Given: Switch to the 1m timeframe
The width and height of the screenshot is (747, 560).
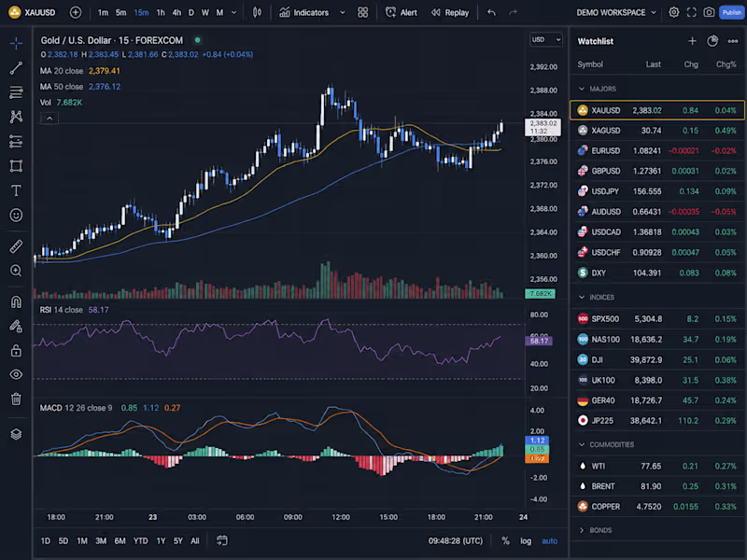Looking at the screenshot, I should (103, 12).
